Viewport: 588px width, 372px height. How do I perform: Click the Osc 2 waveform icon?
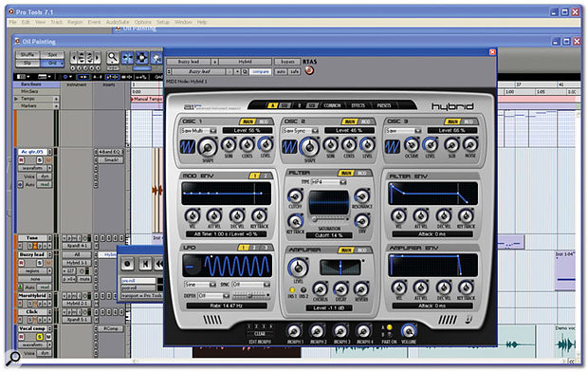[289, 146]
